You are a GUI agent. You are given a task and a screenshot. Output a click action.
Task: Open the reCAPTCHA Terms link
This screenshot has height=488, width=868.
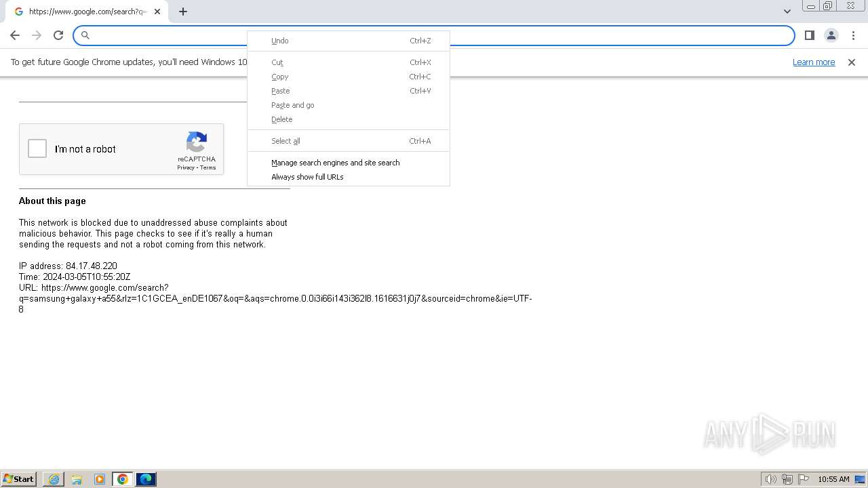(x=208, y=167)
